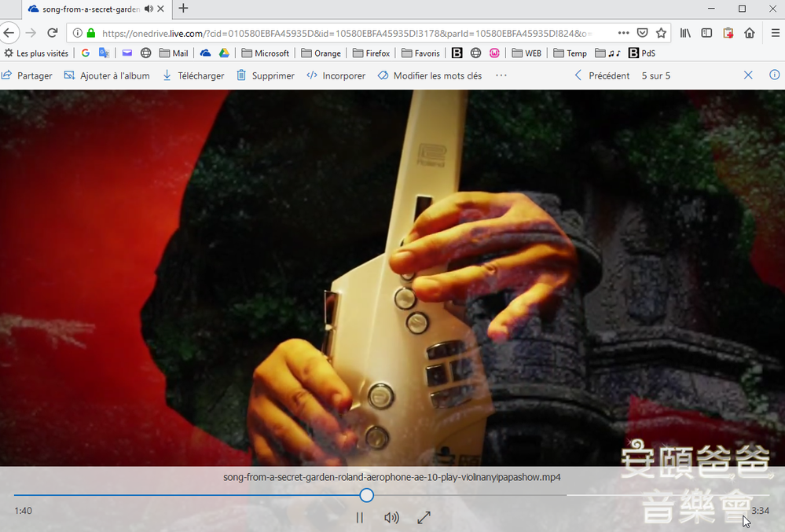Open the OneDrive toolbar overflow menu

pyautogui.click(x=501, y=75)
